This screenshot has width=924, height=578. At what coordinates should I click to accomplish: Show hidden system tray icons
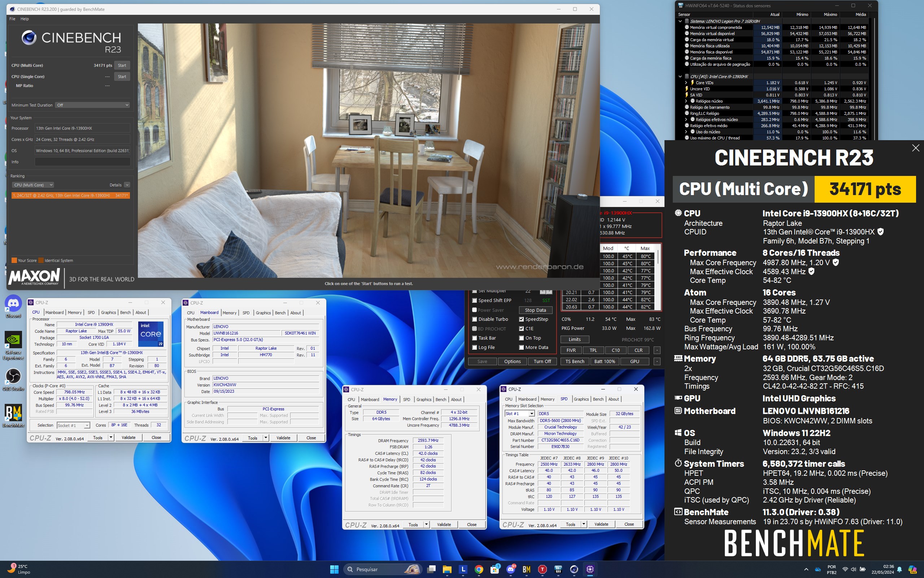click(806, 569)
